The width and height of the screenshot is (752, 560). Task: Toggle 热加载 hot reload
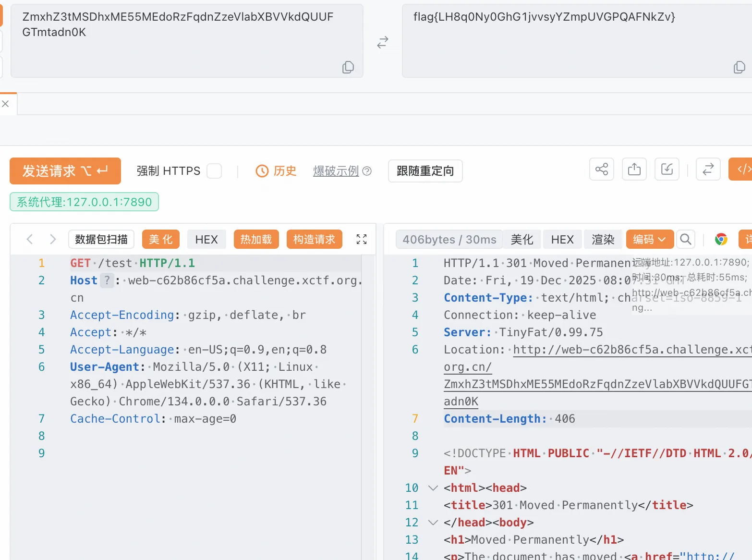pos(256,239)
